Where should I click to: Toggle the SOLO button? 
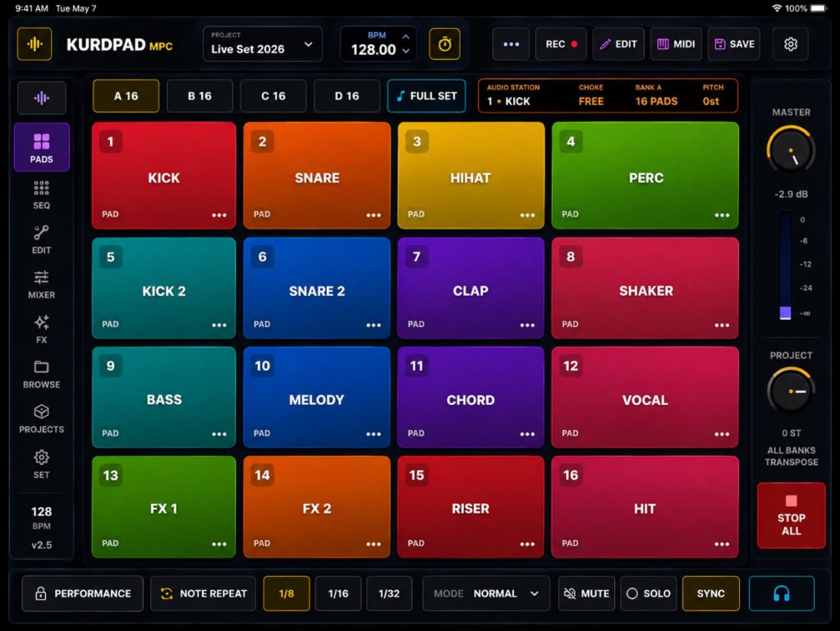[x=649, y=593]
